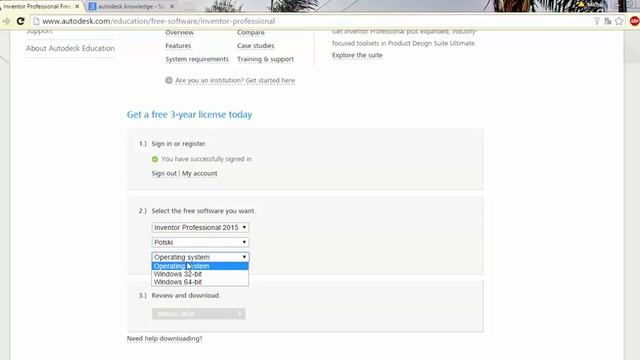Collapse the Operating system dropdown
This screenshot has height=360, width=640.
[200, 257]
